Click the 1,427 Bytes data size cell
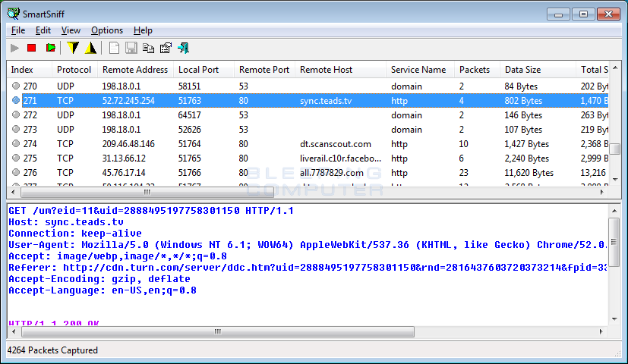628x364 pixels. [527, 143]
